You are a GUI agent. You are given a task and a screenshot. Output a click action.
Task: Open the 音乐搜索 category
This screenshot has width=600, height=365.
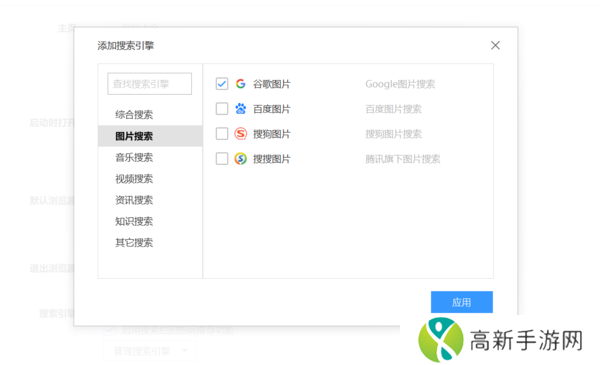coord(150,157)
